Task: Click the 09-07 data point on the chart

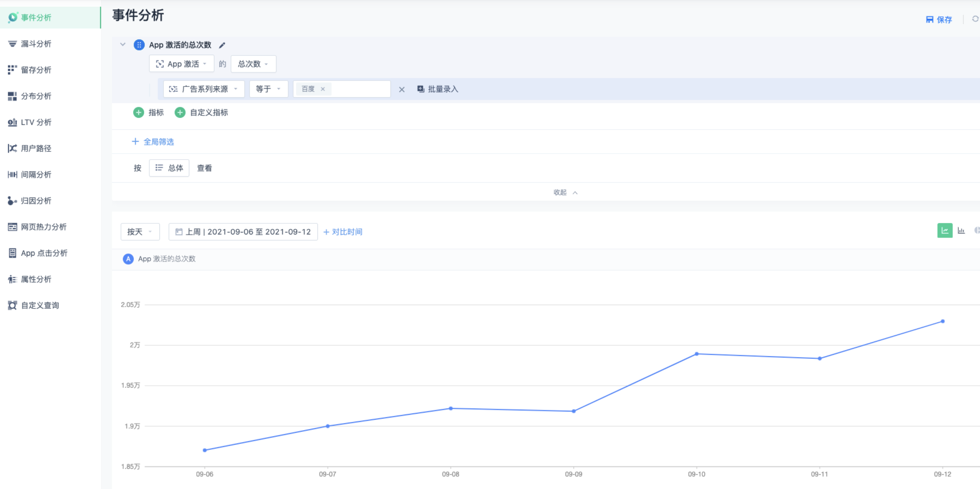Action: (x=328, y=426)
